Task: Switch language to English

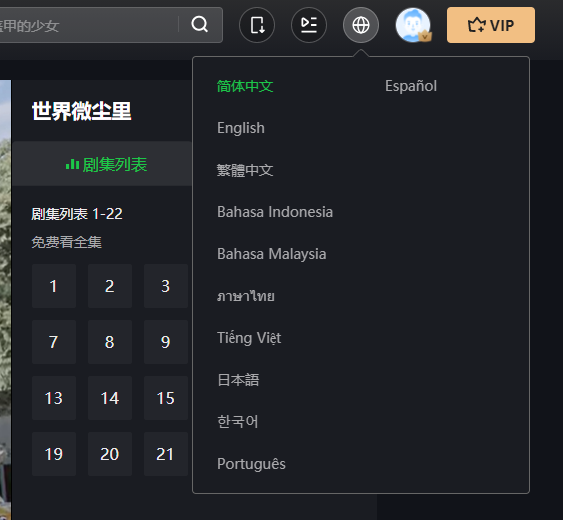Action: (241, 128)
